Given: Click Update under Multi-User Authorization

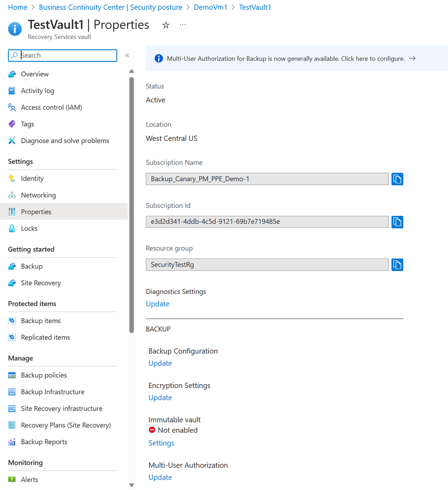Looking at the screenshot, I should tap(160, 477).
